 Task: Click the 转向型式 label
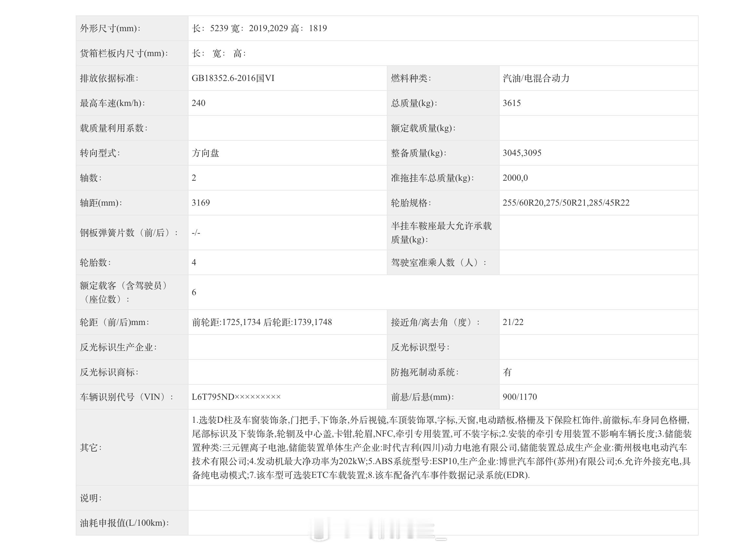click(100, 153)
